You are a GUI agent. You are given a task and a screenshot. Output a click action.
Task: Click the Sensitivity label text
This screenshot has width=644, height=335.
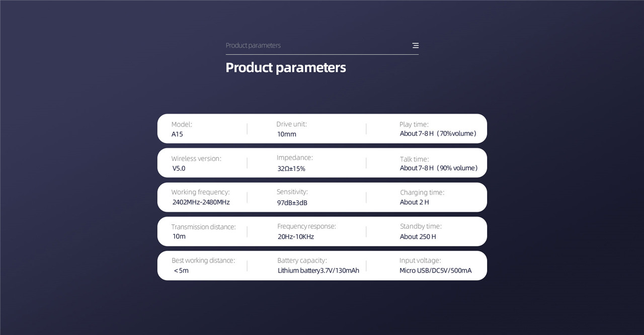pyautogui.click(x=292, y=192)
